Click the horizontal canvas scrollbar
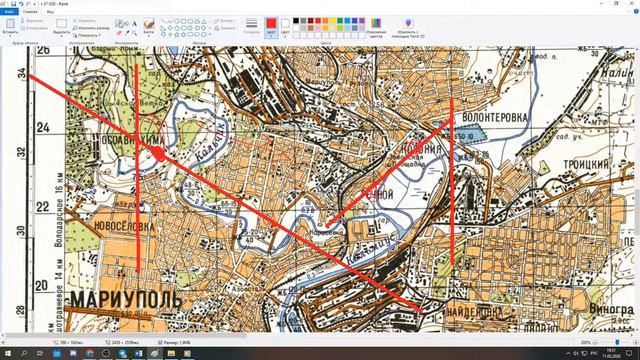Viewport: 640px width, 360px height. [x=126, y=336]
